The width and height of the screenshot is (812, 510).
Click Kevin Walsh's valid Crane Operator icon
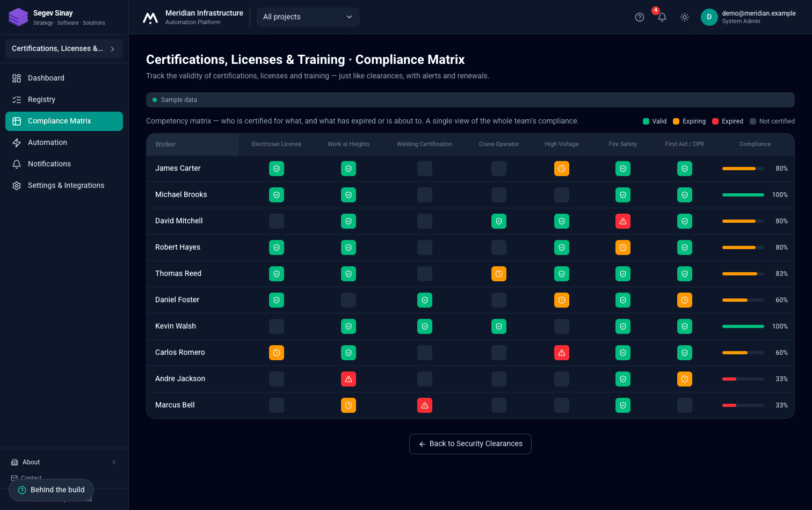pyautogui.click(x=499, y=326)
